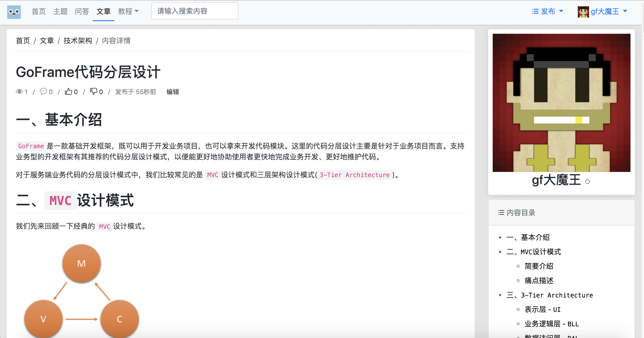Click the circle status icon after gf大魔王
This screenshot has width=644, height=338.
[x=587, y=182]
